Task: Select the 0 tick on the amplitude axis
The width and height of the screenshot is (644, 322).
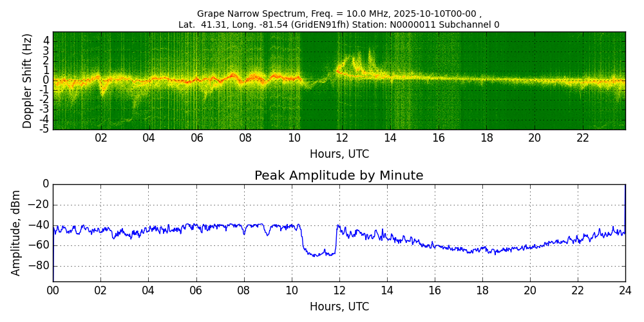Action: pyautogui.click(x=46, y=184)
